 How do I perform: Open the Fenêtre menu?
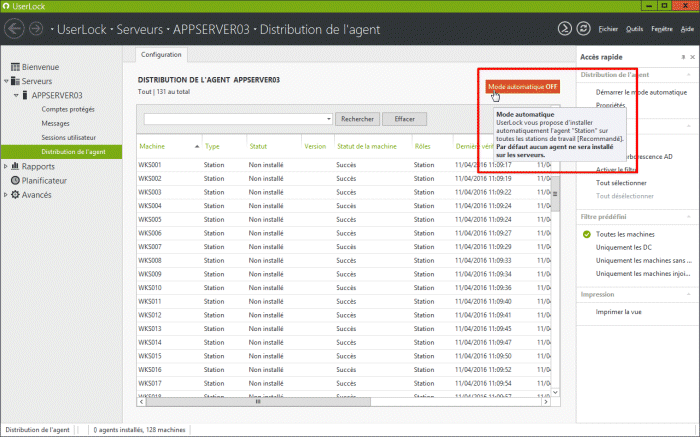tap(662, 29)
